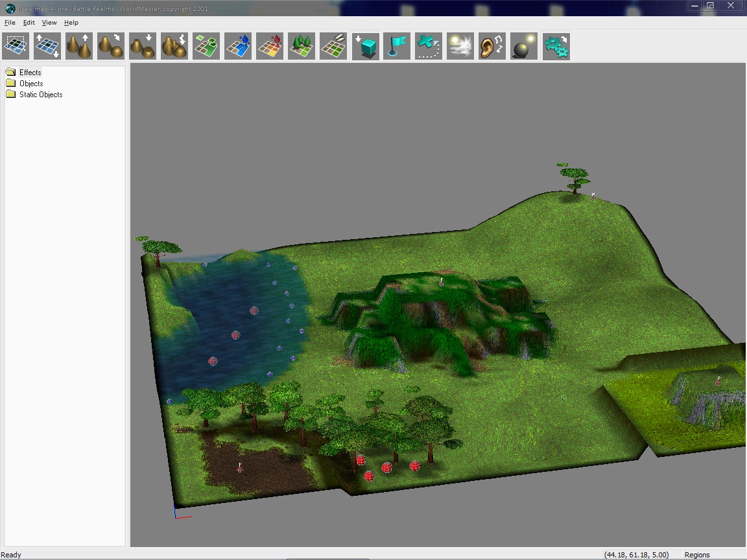Select the footprints on tiles tool
747x560 pixels.
pos(333,46)
